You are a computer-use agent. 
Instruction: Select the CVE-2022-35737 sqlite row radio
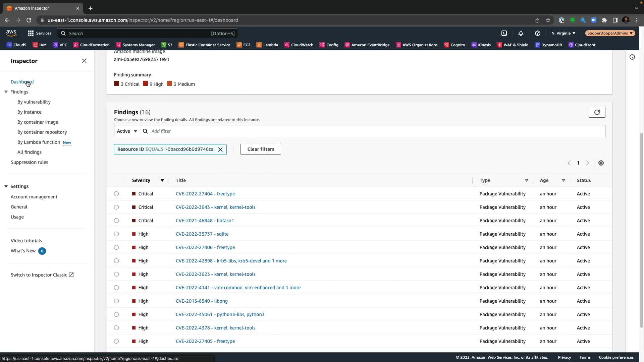click(x=116, y=234)
